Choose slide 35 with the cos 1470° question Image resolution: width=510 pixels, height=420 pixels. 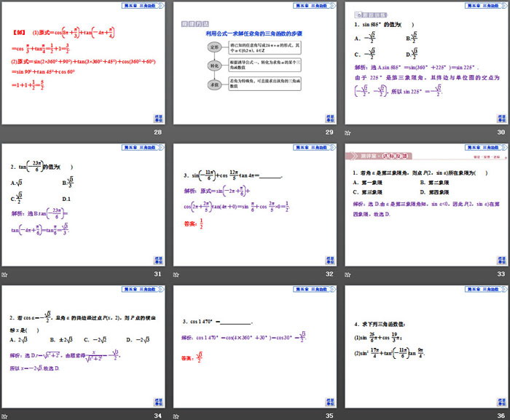point(255,346)
